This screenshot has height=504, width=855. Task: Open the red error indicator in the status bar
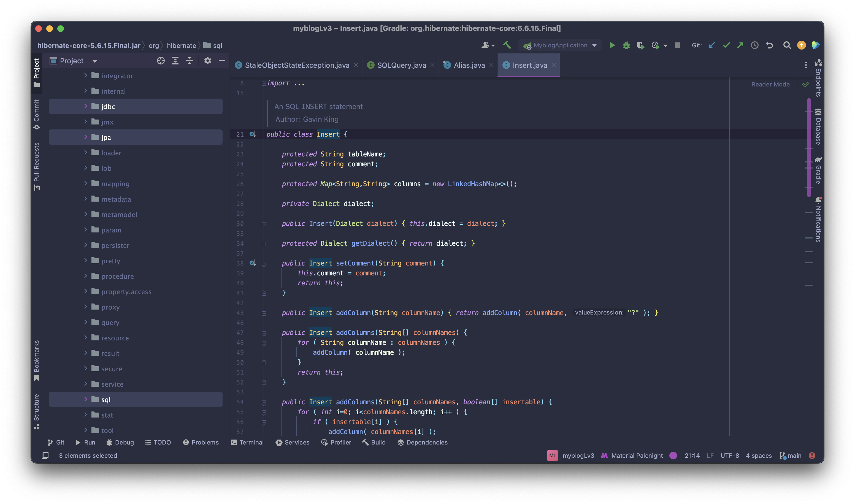tap(812, 456)
